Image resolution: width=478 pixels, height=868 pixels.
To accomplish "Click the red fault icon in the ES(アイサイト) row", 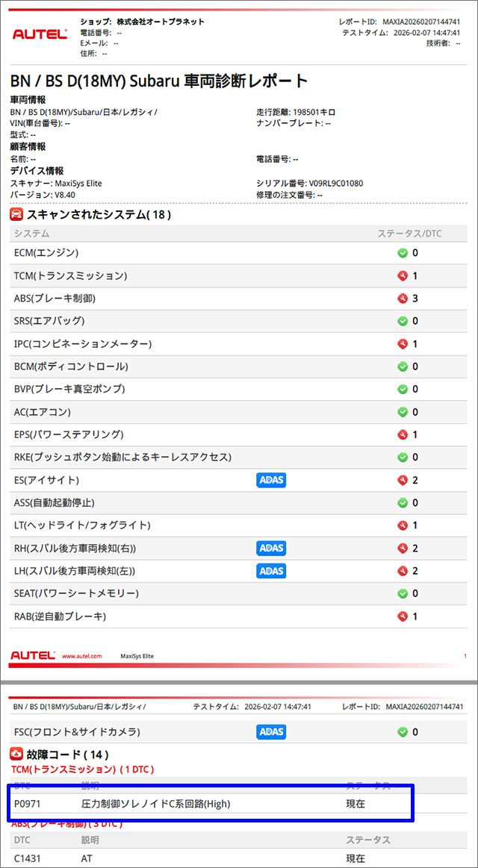I will (403, 480).
